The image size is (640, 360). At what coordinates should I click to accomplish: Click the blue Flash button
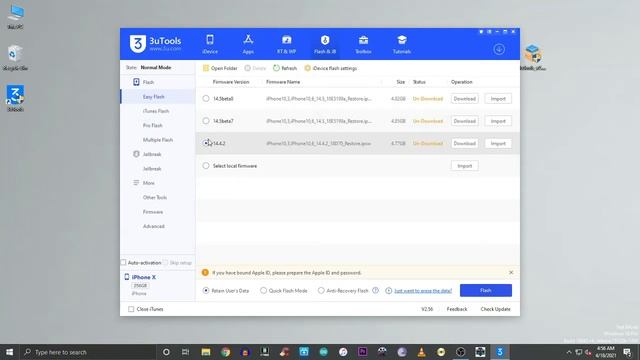pyautogui.click(x=486, y=290)
